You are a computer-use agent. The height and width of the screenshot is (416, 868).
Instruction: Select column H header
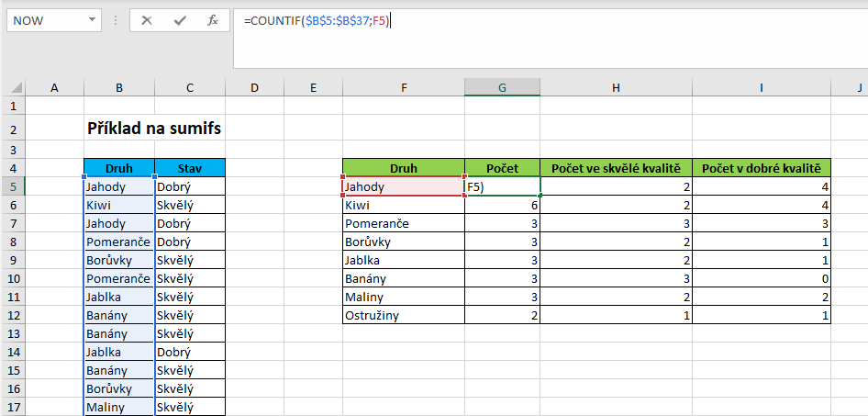(616, 87)
